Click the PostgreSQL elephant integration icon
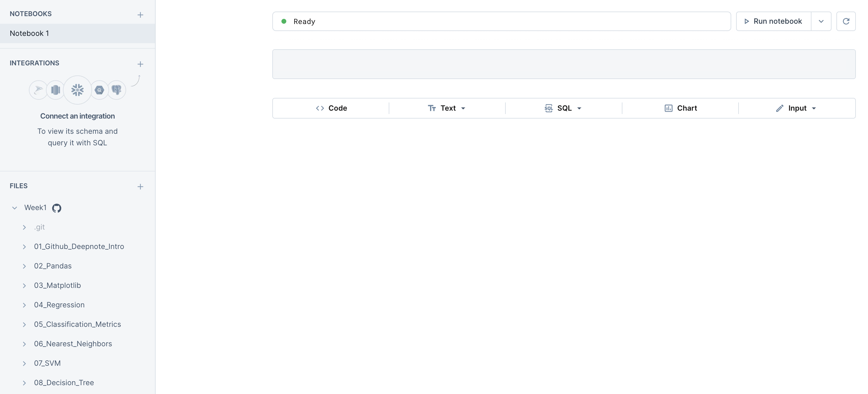The width and height of the screenshot is (868, 394). [117, 90]
